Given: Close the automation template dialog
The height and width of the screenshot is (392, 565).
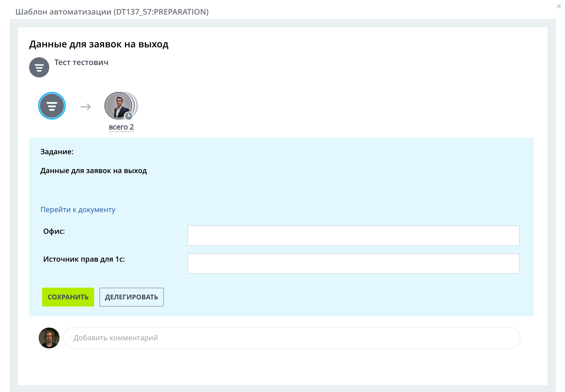Looking at the screenshot, I should (x=558, y=6).
